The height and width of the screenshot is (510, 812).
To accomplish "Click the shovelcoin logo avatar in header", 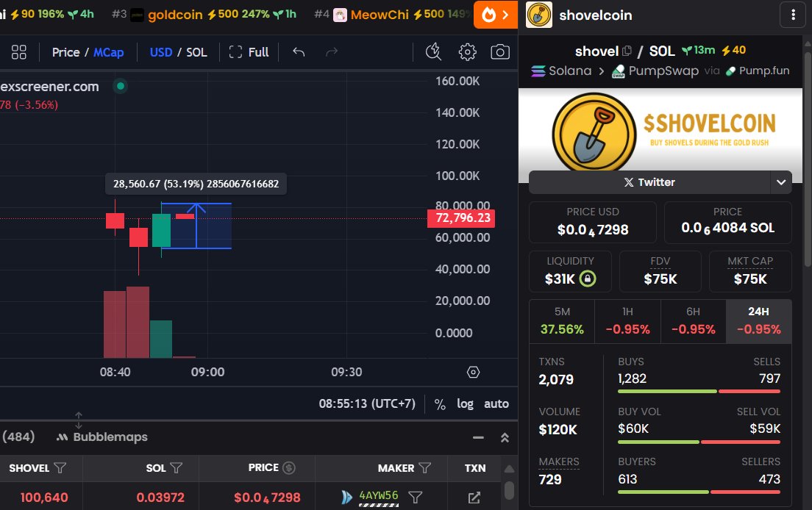I will 539,15.
